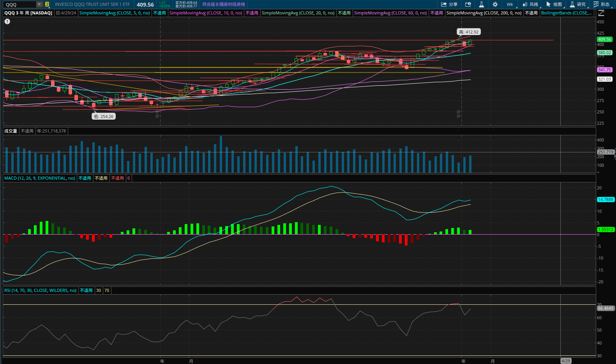Click SimpleMovingAvg (CLOSE, 5) study label

114,13
